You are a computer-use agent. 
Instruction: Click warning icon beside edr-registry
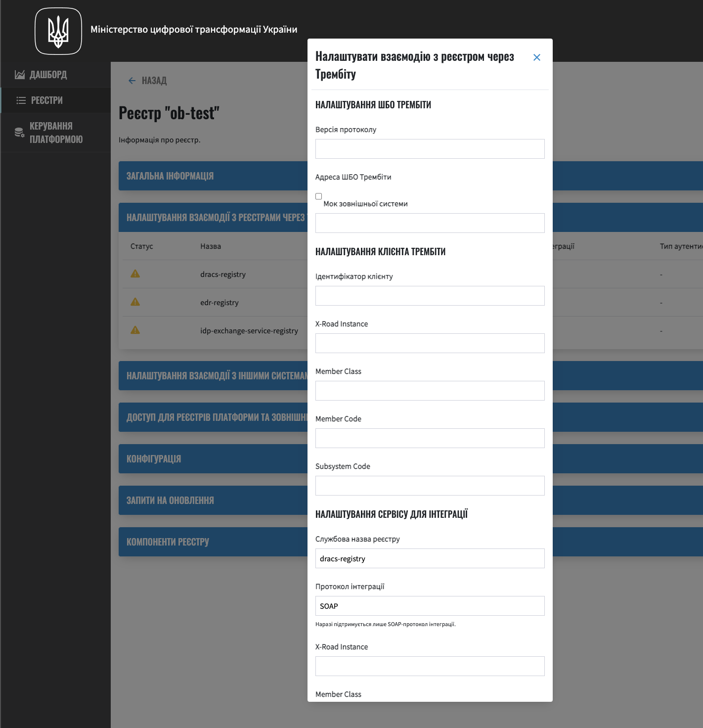135,302
